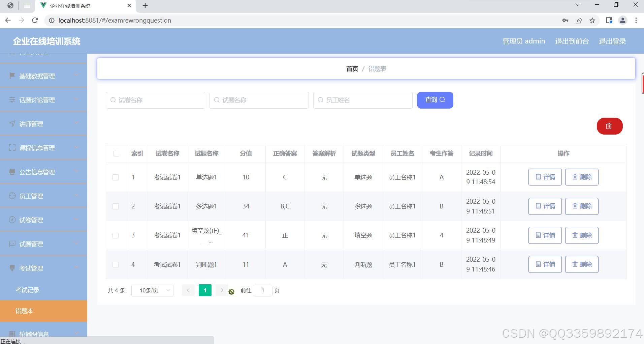Click the icon beside 公告信息管理
The image size is (644, 344).
pos(12,172)
